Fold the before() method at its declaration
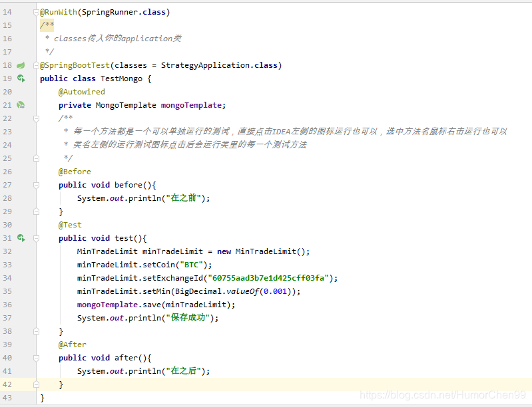The height and width of the screenshot is (407, 532). [36, 185]
